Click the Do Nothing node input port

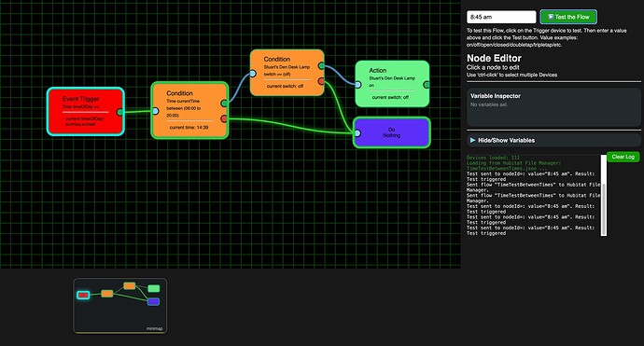(357, 133)
